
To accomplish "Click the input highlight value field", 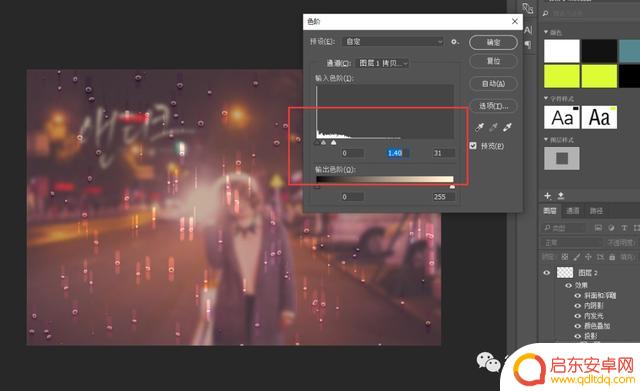I will tap(444, 153).
